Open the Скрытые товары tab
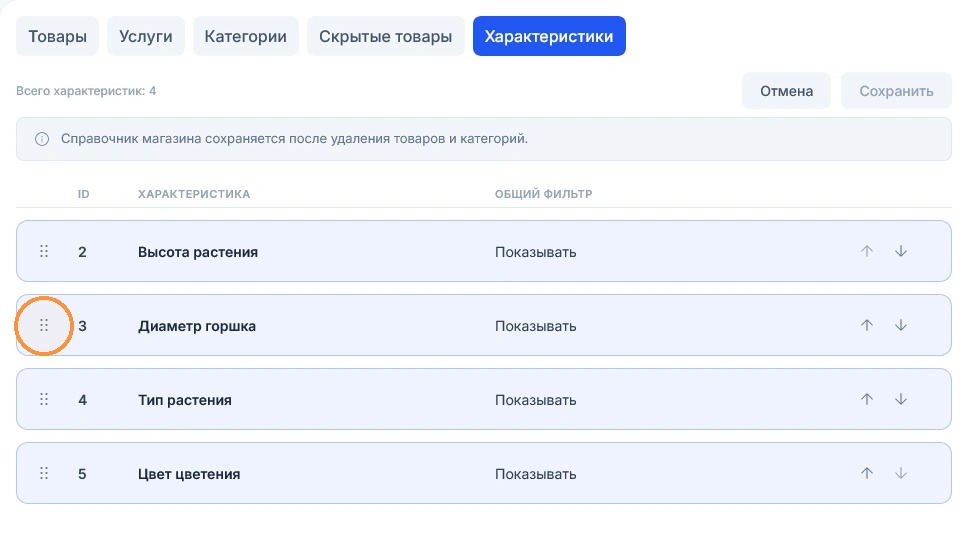 (386, 36)
